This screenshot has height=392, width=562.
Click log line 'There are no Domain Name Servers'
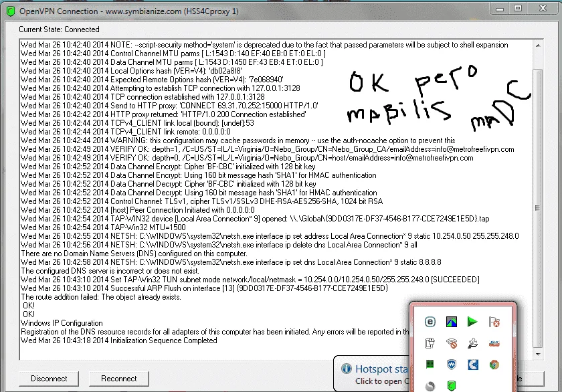(134, 254)
